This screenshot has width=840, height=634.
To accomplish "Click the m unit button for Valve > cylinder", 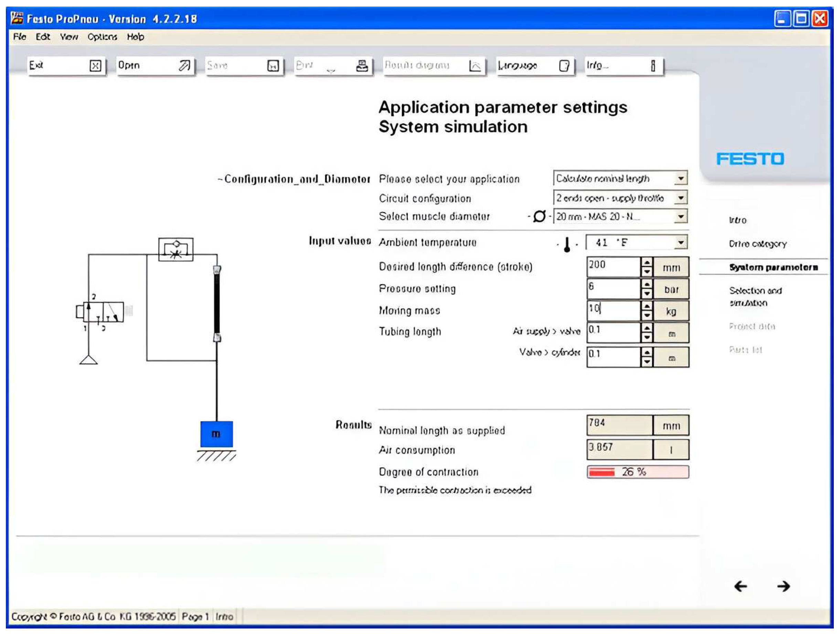I will [x=671, y=357].
